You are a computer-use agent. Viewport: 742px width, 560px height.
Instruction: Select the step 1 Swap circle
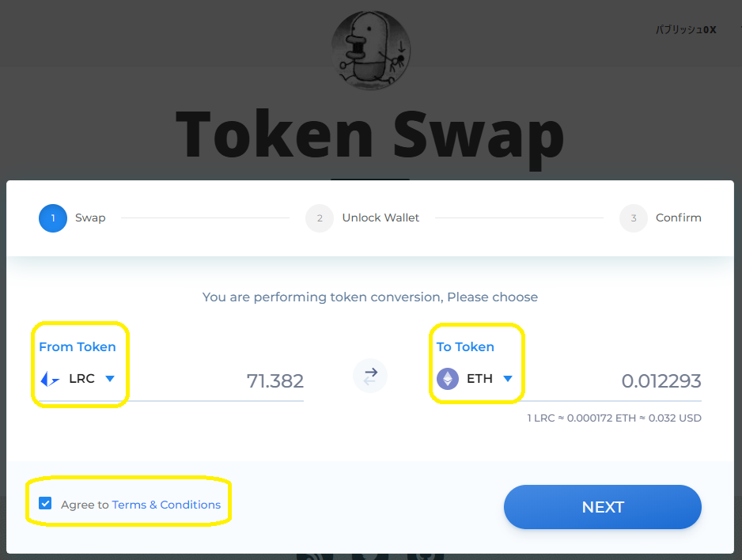click(52, 218)
